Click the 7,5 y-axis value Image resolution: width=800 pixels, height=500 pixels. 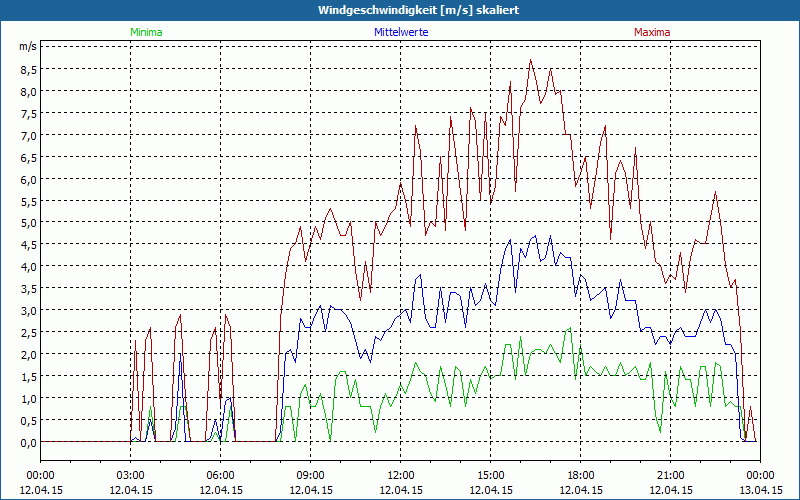(x=29, y=114)
